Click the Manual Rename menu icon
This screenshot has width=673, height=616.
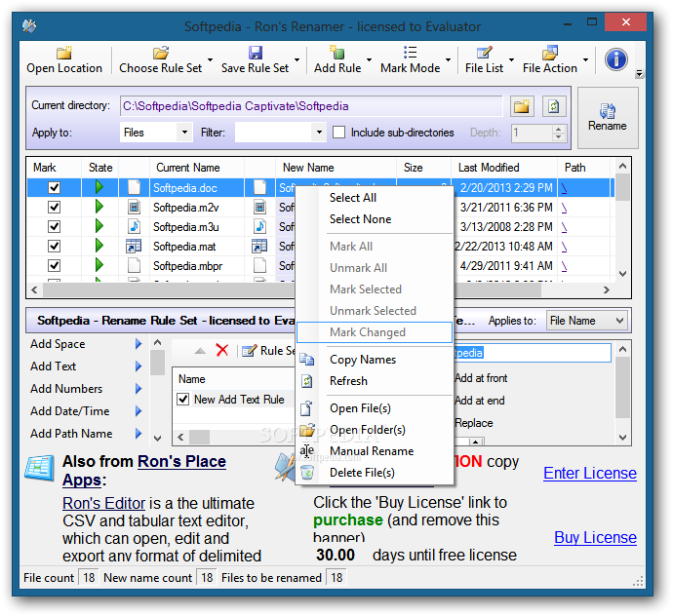point(307,451)
